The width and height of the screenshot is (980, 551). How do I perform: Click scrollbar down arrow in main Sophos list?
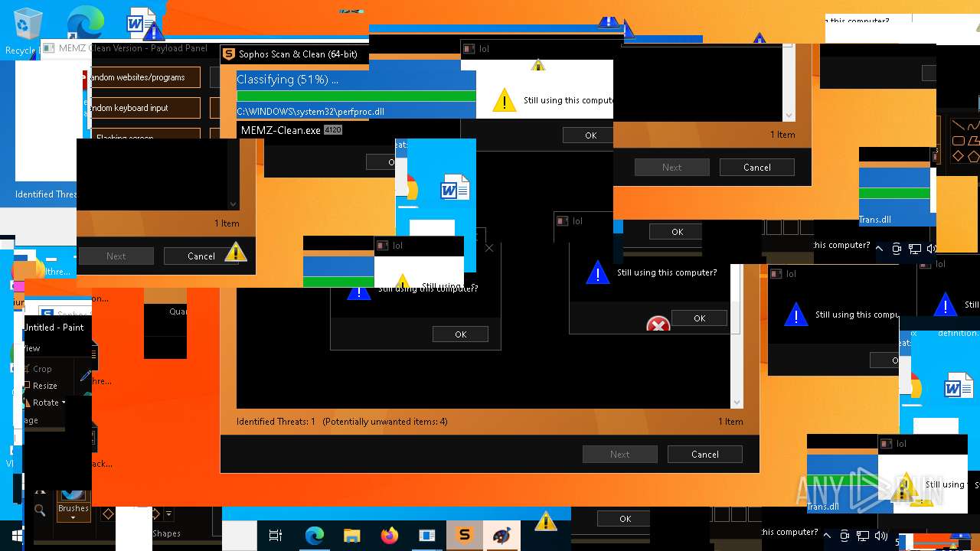737,403
